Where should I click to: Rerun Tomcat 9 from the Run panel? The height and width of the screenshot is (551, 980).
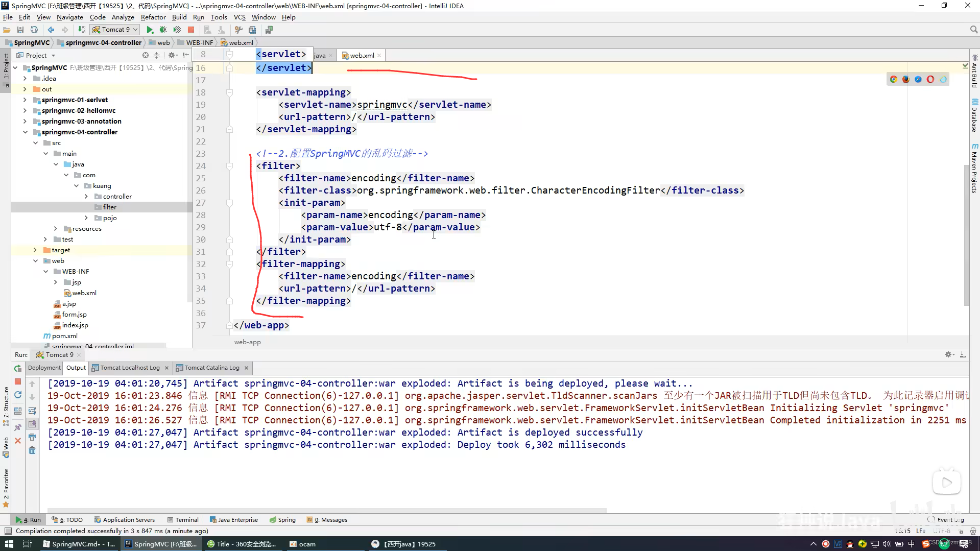[18, 368]
